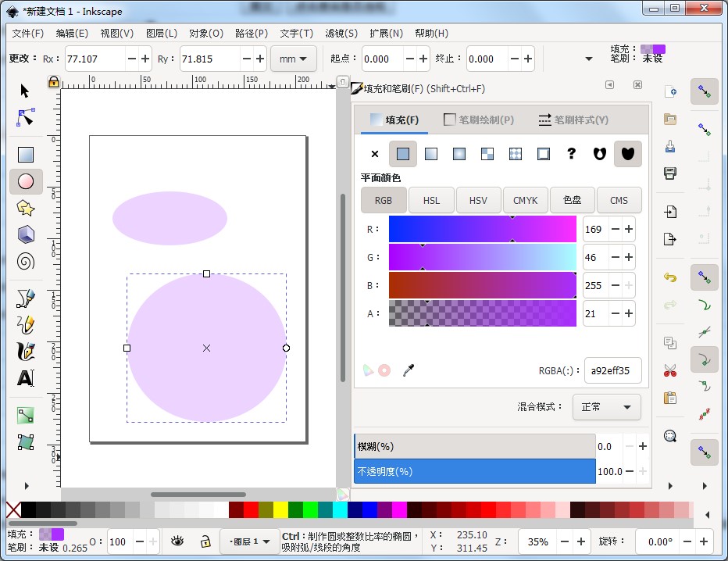Select the Calligraphy pen tool
728x561 pixels.
25,352
